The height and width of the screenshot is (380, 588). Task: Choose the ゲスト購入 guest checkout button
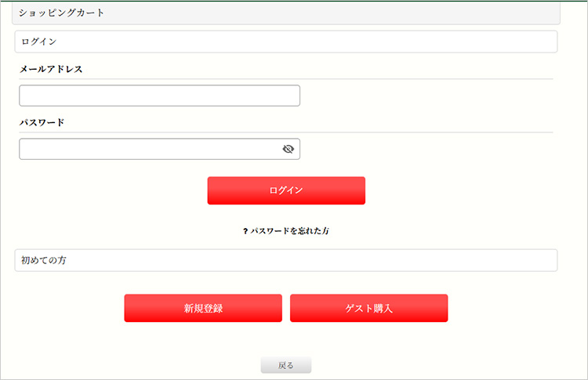pos(369,308)
